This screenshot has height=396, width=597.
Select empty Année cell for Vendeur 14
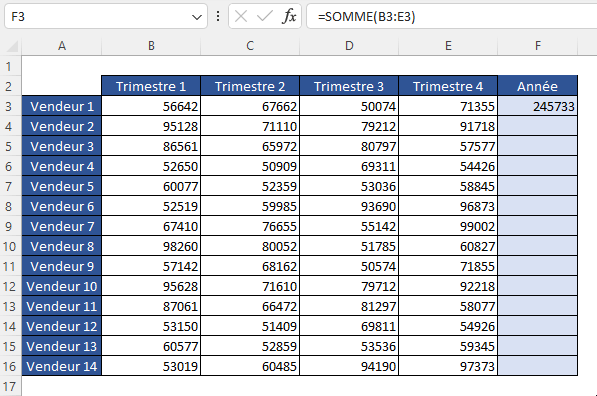pyautogui.click(x=538, y=366)
